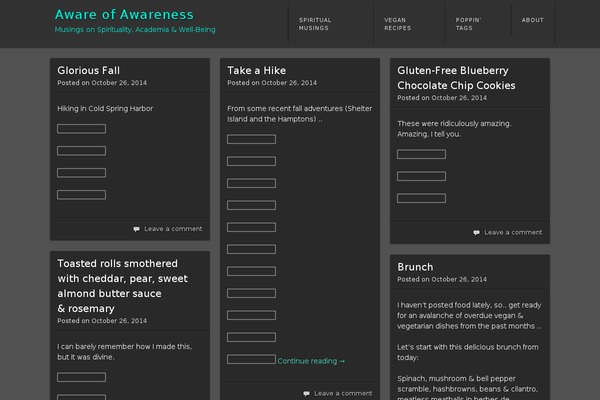Click the comment bubble icon under Take a Hike
This screenshot has width=600, height=400.
(x=306, y=394)
